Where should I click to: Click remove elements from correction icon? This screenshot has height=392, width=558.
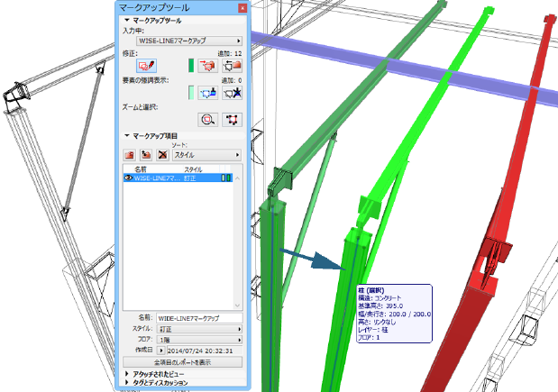tap(233, 66)
